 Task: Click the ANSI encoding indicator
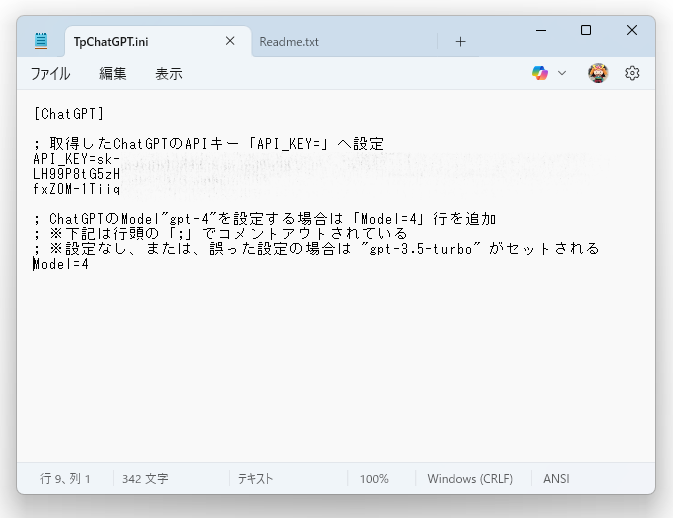coord(556,479)
